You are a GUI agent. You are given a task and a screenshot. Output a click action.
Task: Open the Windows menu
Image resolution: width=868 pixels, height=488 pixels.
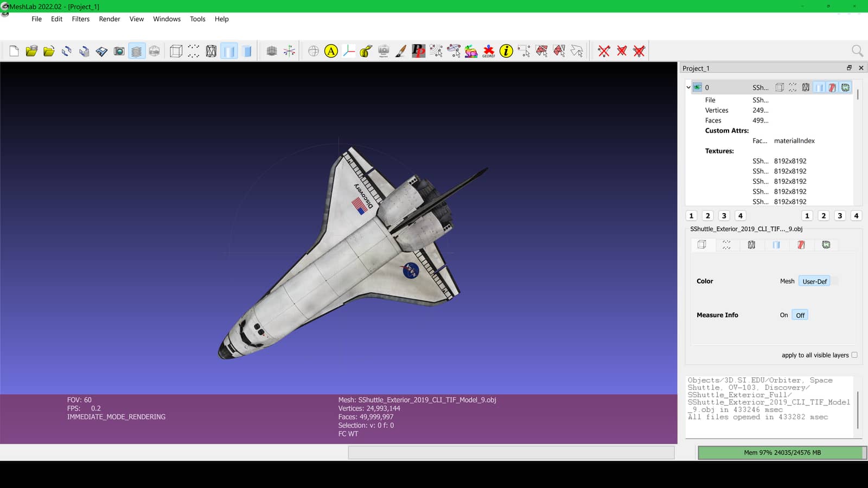(167, 19)
